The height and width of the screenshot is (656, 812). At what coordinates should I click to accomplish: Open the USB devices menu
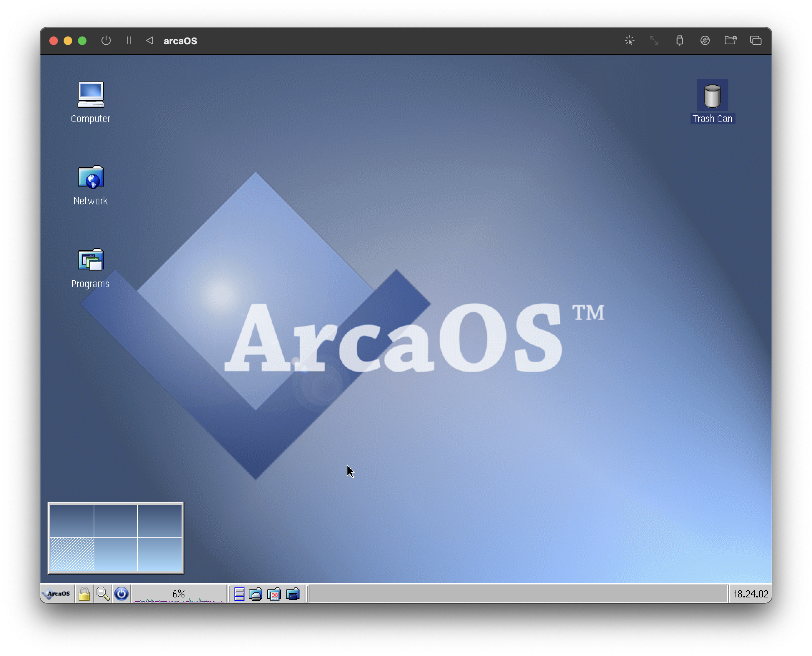pyautogui.click(x=679, y=40)
